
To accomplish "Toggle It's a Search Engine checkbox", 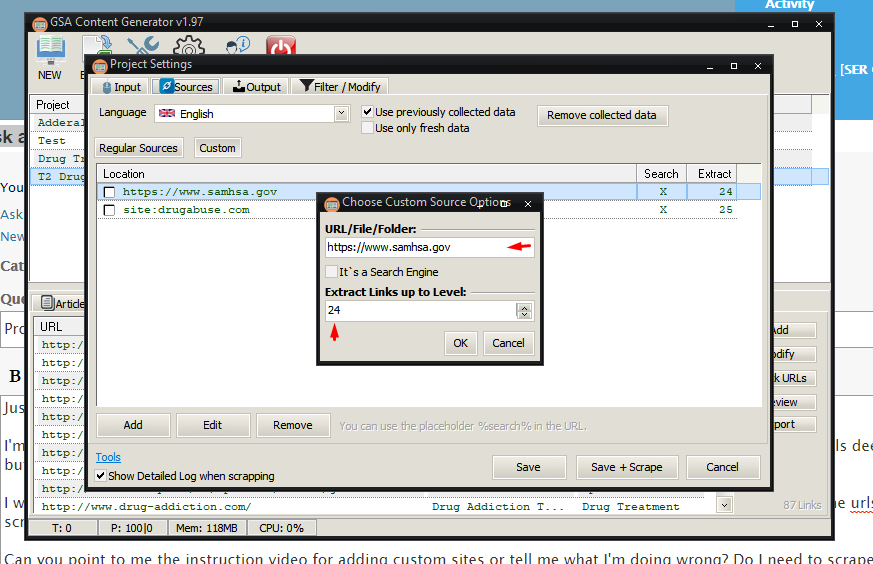I will (331, 272).
